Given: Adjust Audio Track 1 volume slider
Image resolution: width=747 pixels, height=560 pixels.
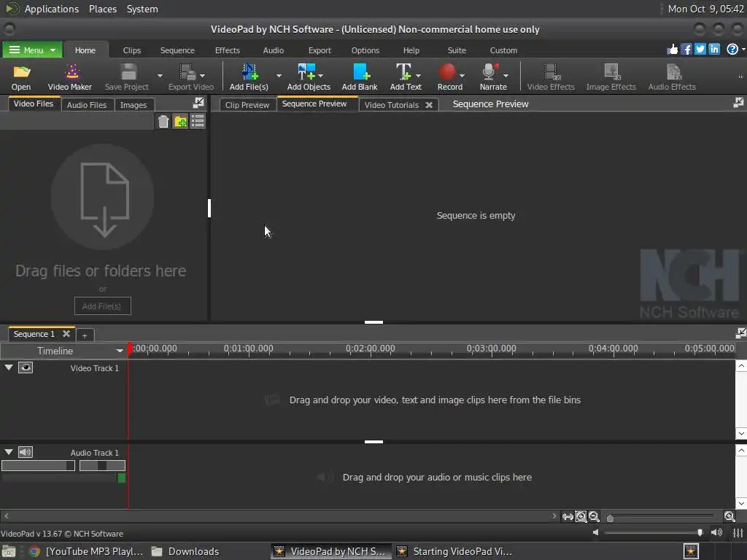Looking at the screenshot, I should point(38,466).
